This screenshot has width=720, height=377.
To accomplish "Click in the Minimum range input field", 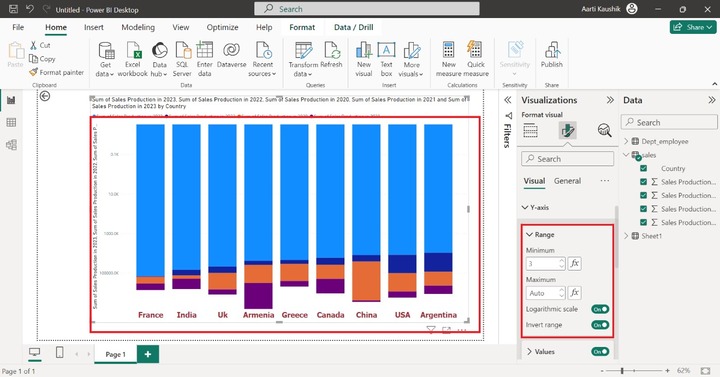I will click(x=546, y=264).
